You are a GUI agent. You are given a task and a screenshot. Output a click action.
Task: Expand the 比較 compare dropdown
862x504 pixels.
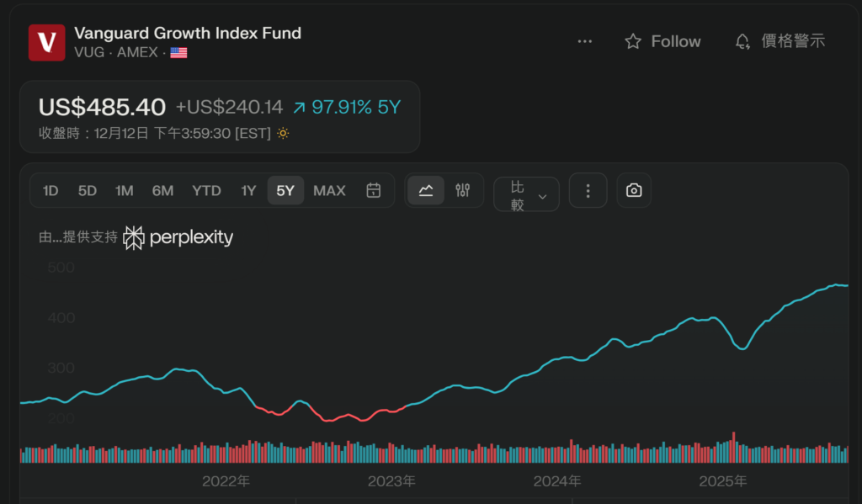point(526,195)
